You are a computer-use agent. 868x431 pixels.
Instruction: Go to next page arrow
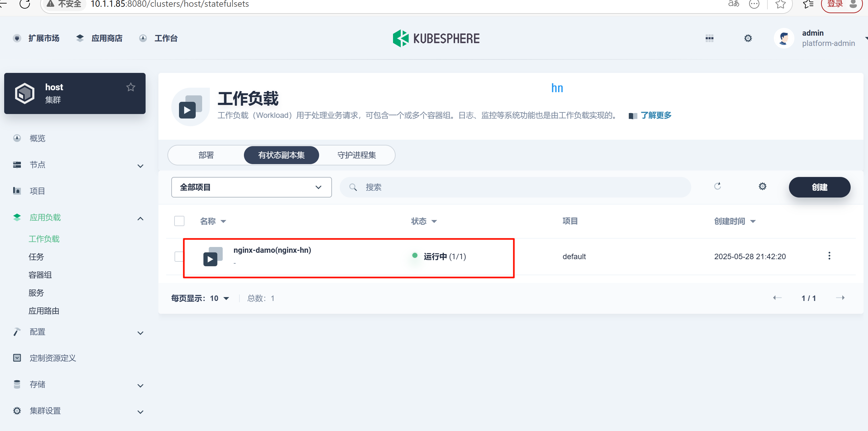click(x=840, y=298)
